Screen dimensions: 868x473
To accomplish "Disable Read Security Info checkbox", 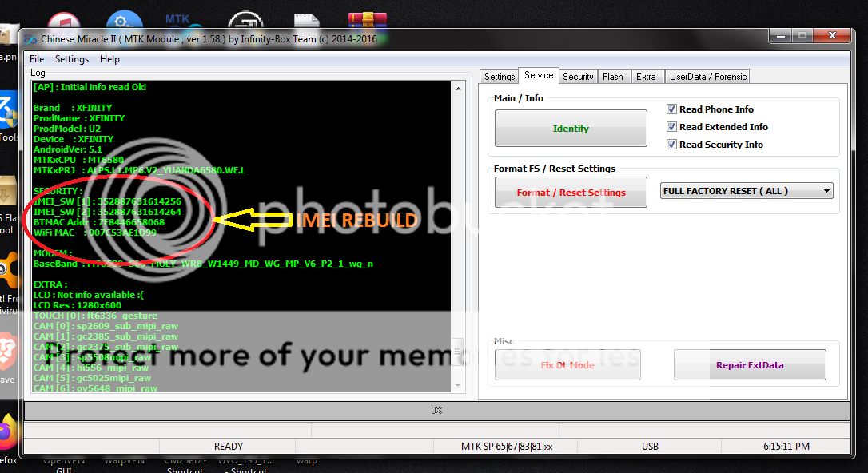I will (x=672, y=145).
